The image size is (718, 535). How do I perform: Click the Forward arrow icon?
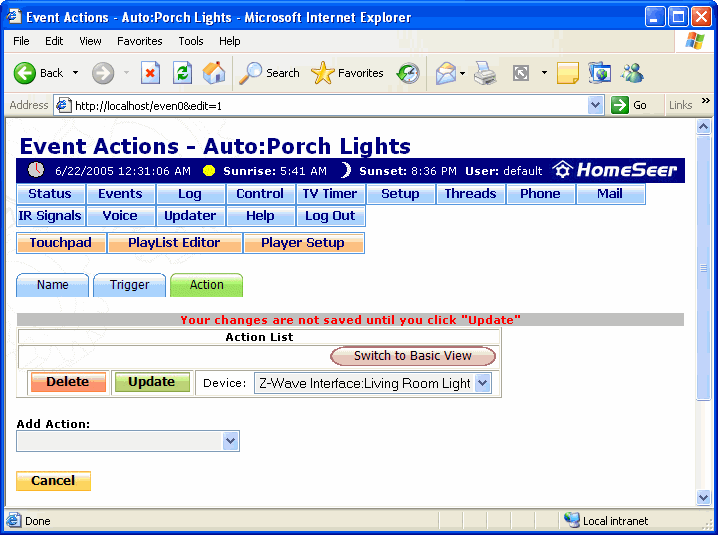coord(103,73)
